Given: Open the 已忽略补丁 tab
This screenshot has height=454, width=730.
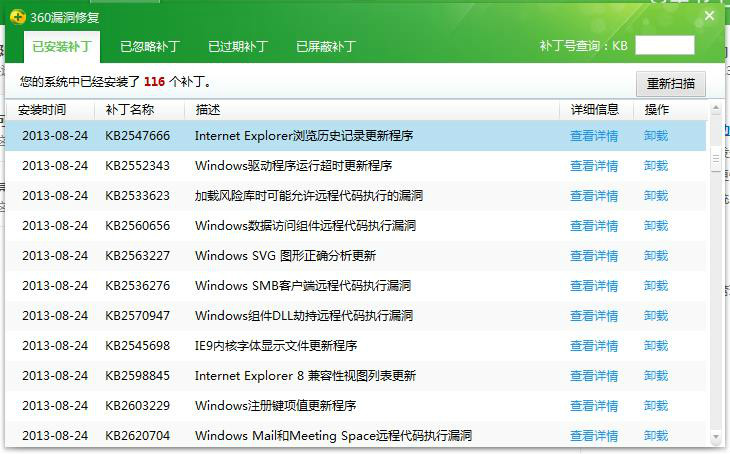Looking at the screenshot, I should coord(150,47).
